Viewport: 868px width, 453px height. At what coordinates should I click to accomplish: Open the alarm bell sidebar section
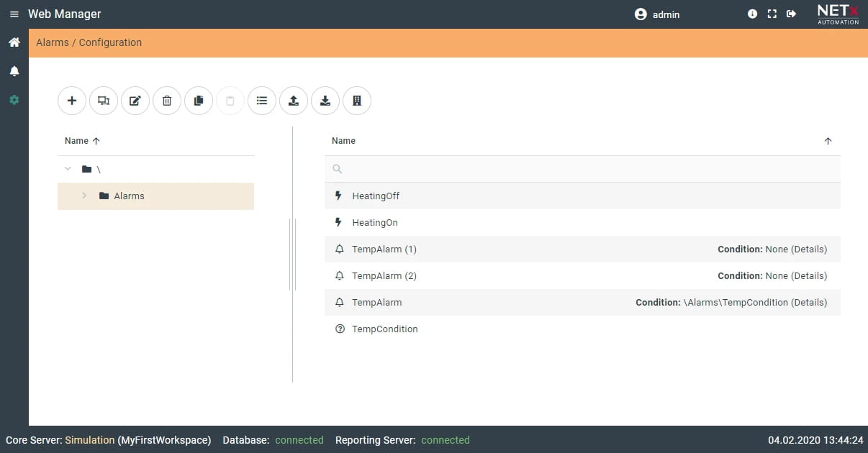[x=14, y=71]
